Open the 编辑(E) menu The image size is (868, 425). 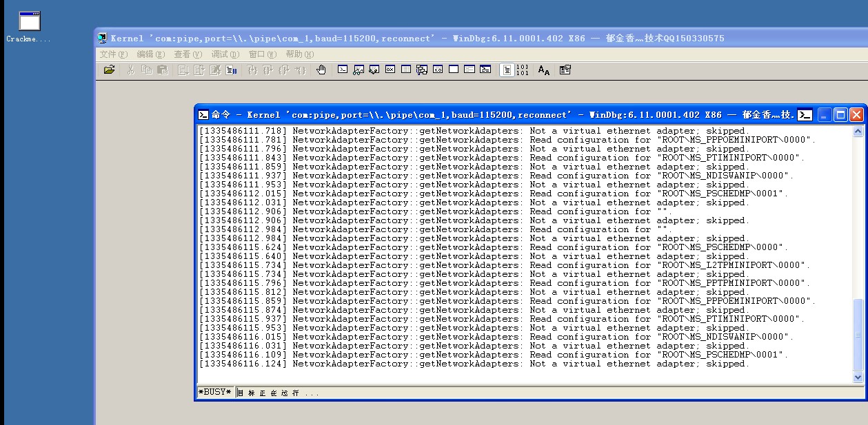pyautogui.click(x=151, y=54)
